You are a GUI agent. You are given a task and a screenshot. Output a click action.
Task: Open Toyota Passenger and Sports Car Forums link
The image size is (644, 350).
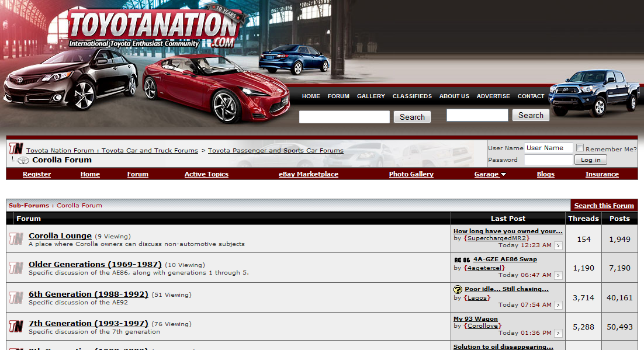pyautogui.click(x=276, y=150)
